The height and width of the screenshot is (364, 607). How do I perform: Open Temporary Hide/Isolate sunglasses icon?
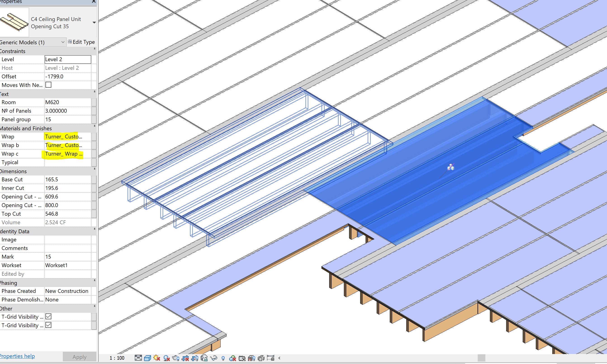tap(214, 358)
